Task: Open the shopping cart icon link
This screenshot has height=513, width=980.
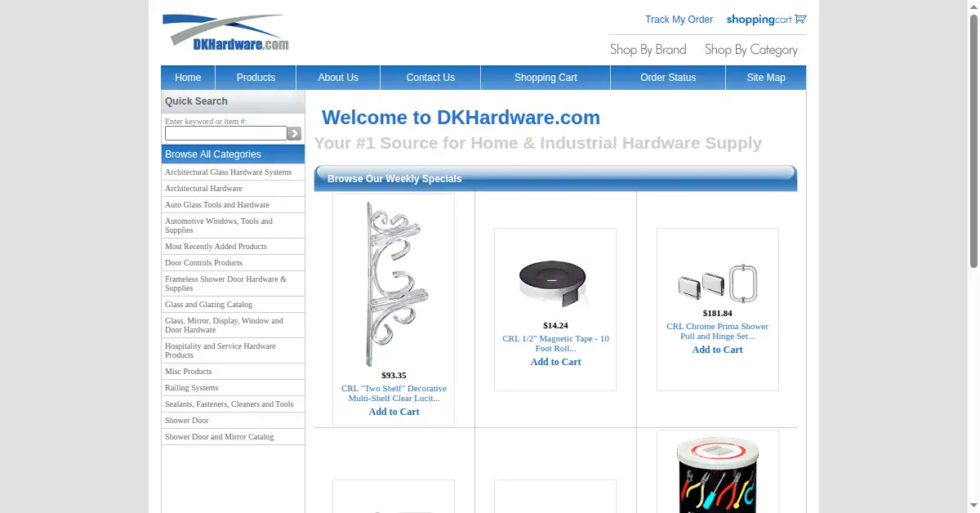Action: (x=766, y=20)
